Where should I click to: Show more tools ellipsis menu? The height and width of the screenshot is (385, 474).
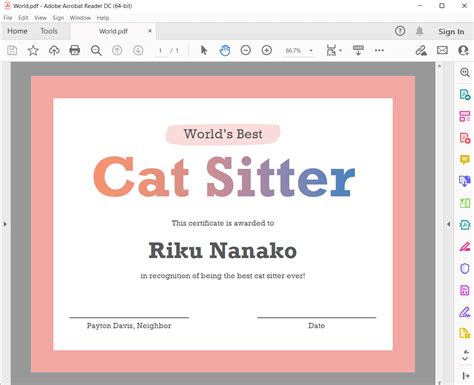[379, 50]
